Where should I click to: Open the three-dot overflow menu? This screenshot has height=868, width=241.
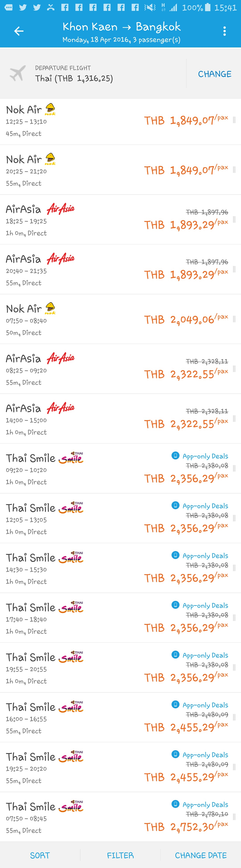click(x=224, y=31)
